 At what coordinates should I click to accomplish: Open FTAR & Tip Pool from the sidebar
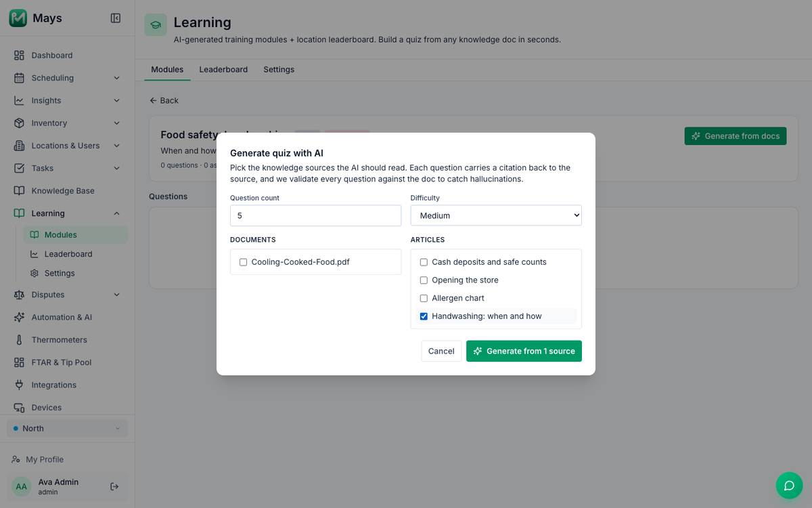click(67, 362)
